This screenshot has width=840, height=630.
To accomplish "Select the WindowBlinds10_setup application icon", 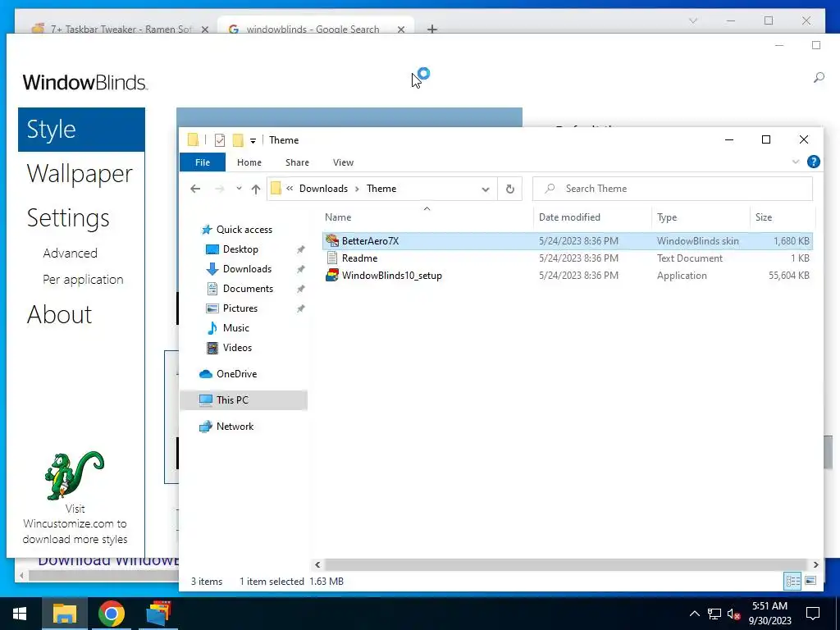I will coord(332,276).
